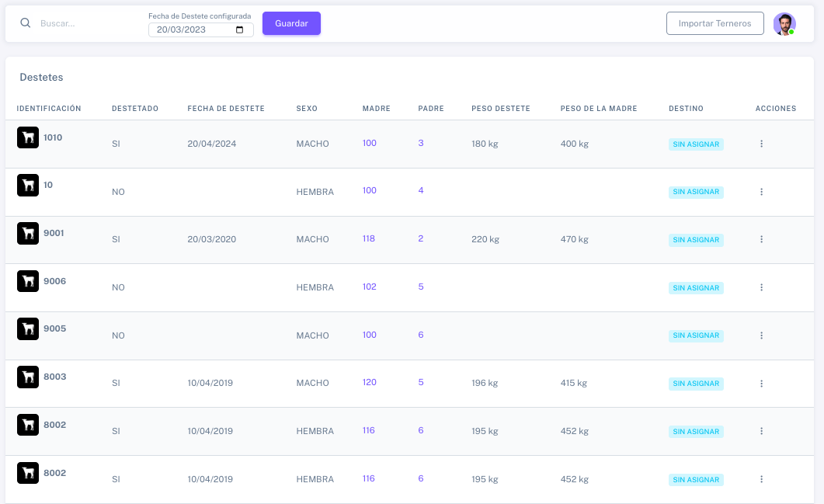Click the weaning date 20/03/2020
The height and width of the screenshot is (504, 824).
click(x=212, y=240)
